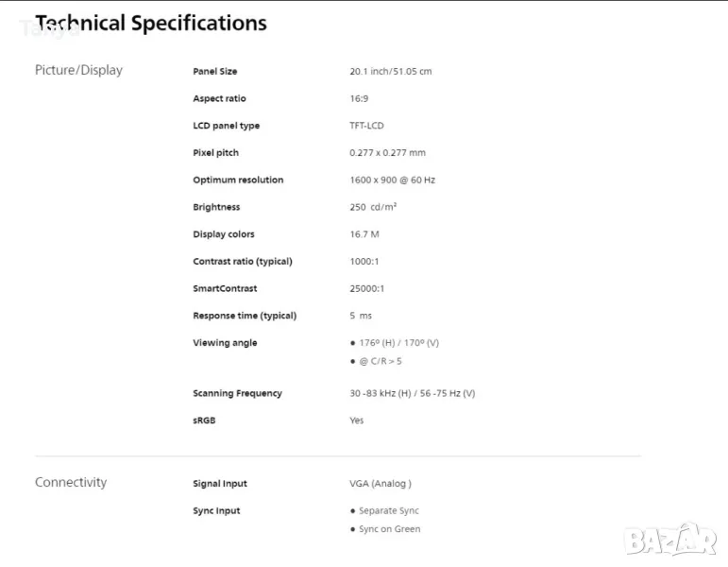Click the Response time (typical) label

(245, 316)
